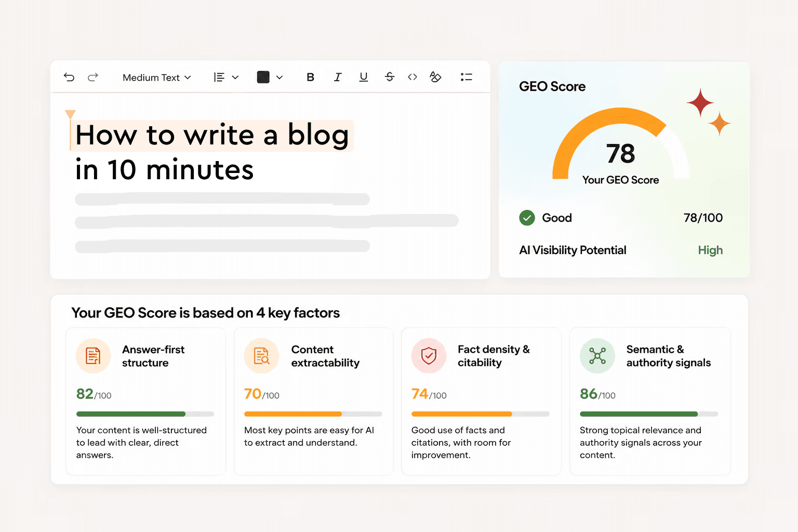
Task: Click the Answer-first structure document icon
Action: tap(93, 356)
